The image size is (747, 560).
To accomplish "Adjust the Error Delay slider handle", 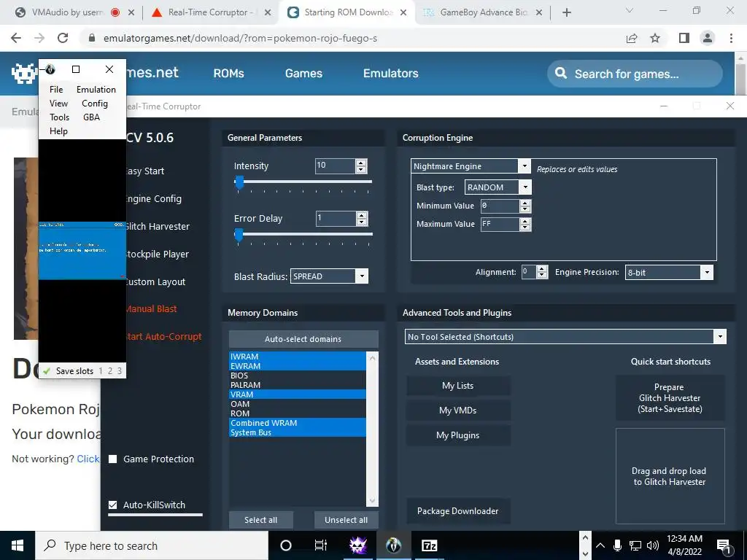I will pyautogui.click(x=239, y=235).
